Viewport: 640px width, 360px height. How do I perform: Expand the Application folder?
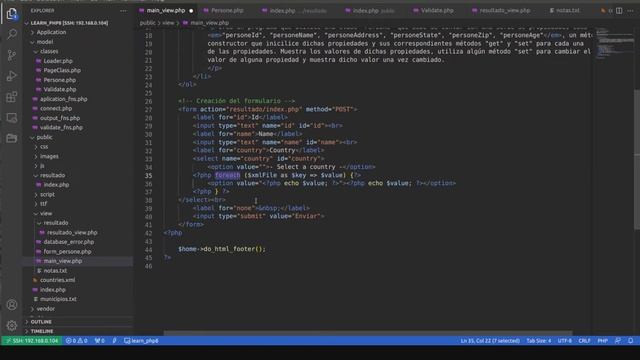tap(51, 32)
